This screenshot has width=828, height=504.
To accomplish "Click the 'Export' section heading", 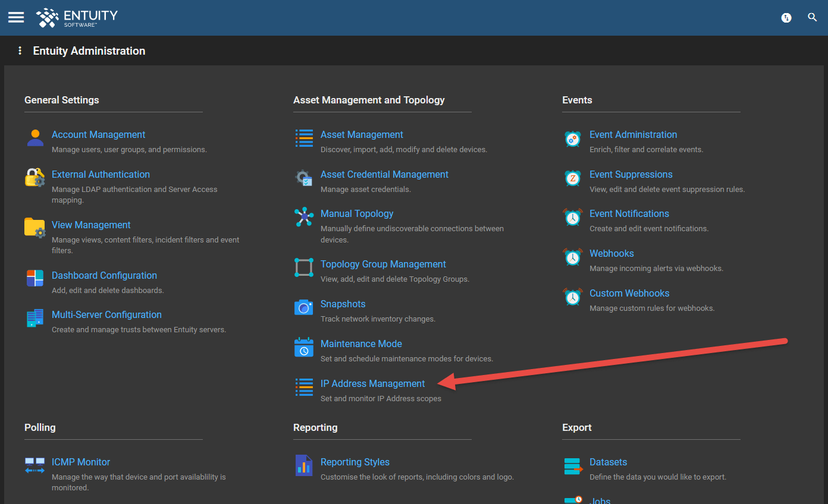I will pos(577,427).
